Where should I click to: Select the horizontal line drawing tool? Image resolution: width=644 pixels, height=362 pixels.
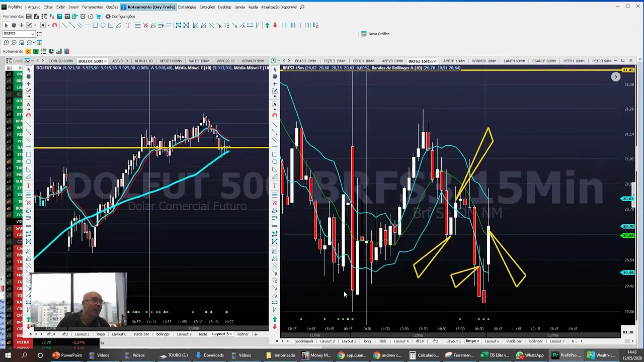[87, 25]
